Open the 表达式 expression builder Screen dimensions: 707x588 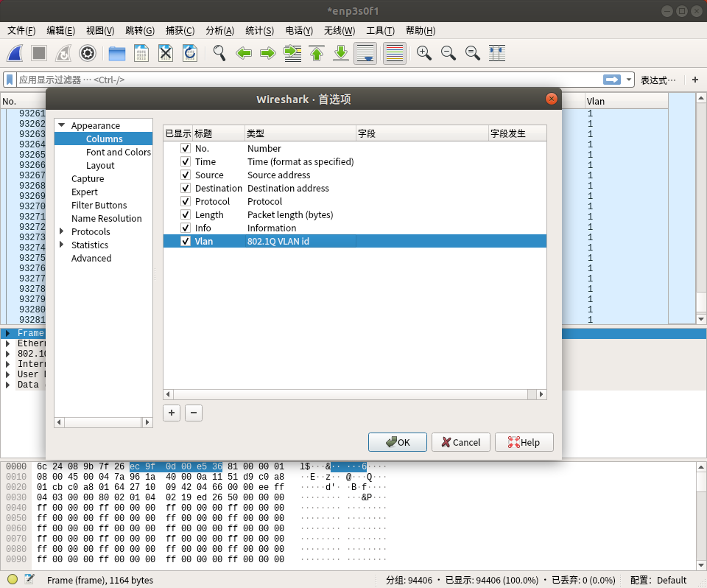point(658,80)
